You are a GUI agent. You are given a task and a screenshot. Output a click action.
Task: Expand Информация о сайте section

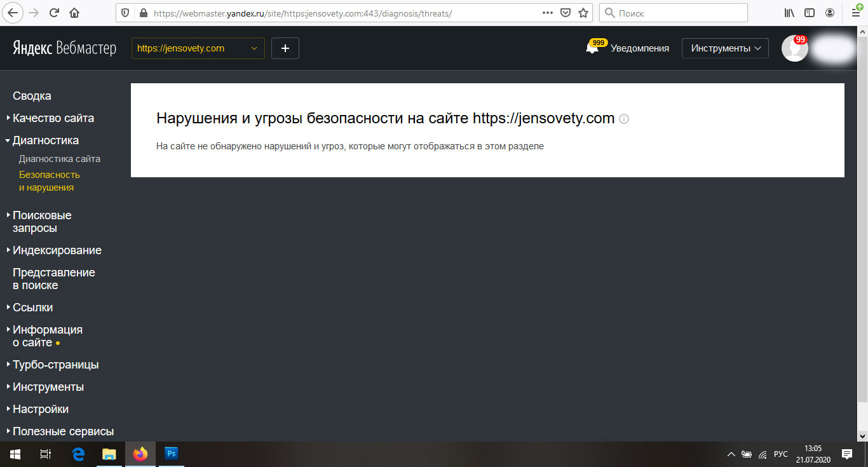[x=48, y=336]
